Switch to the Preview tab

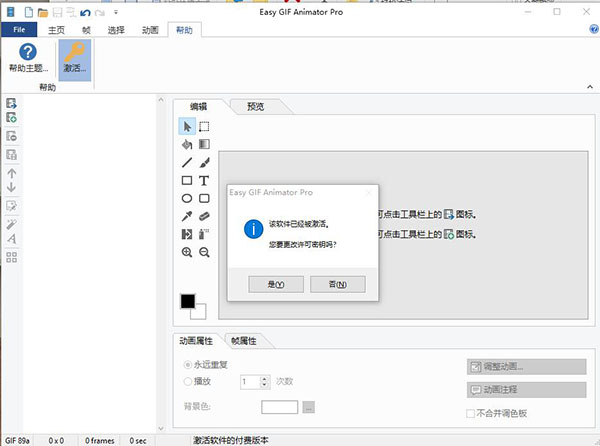255,105
